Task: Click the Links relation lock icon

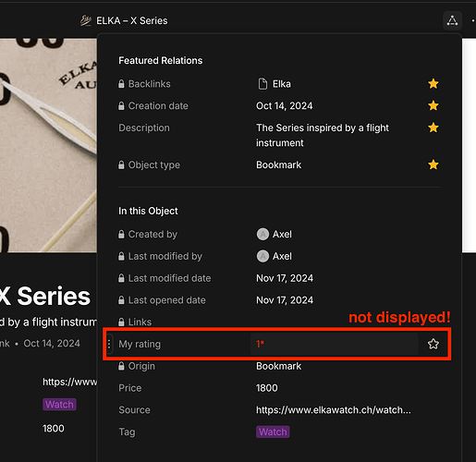Action: click(121, 322)
